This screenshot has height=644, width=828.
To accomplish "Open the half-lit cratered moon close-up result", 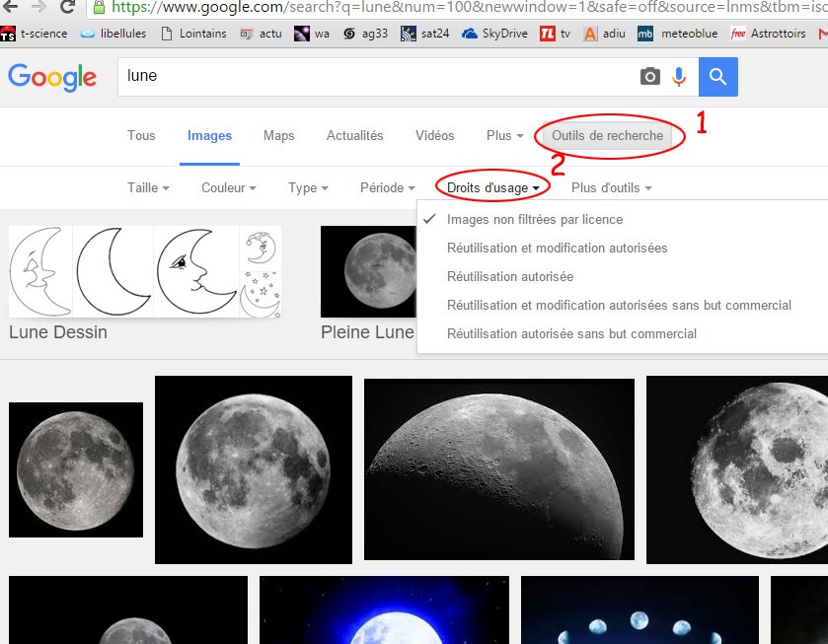I will click(499, 468).
